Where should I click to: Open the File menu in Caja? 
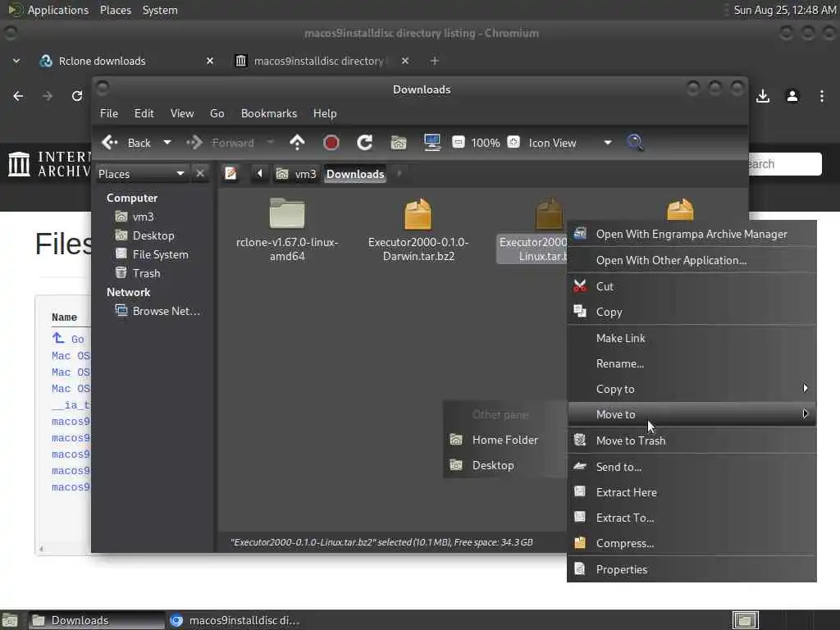109,113
